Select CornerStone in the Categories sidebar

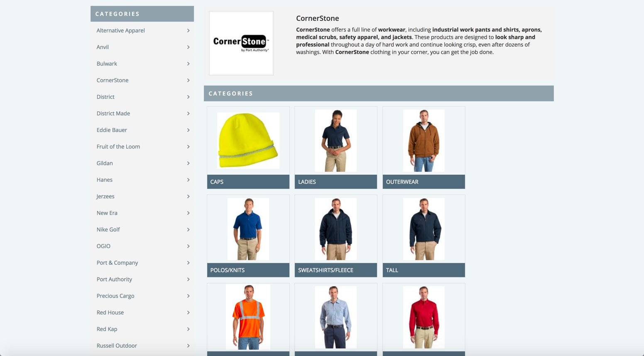coord(112,80)
